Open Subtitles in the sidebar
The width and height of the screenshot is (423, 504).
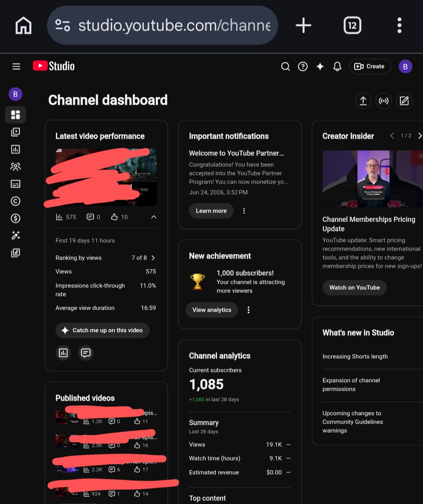point(16,184)
